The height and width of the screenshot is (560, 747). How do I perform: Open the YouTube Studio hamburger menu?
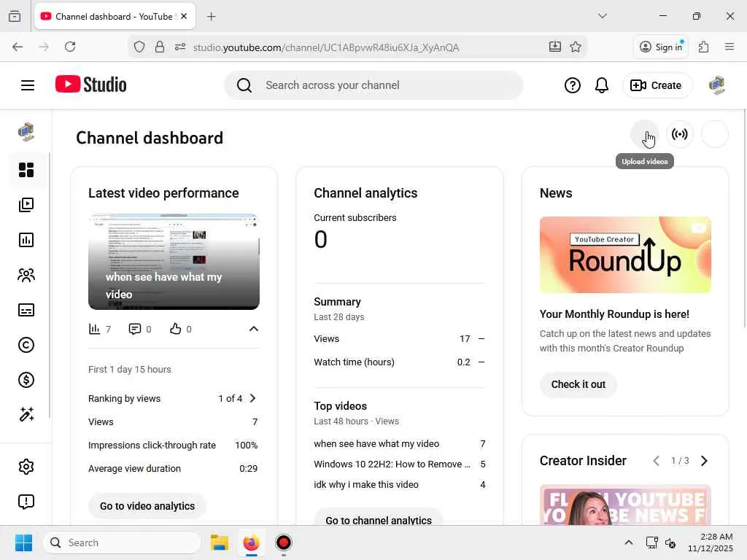point(28,85)
